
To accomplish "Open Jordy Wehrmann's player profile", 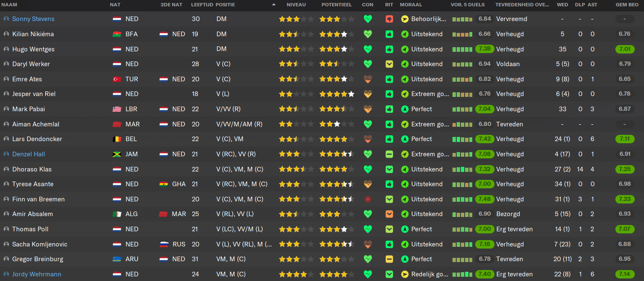I will [37, 274].
